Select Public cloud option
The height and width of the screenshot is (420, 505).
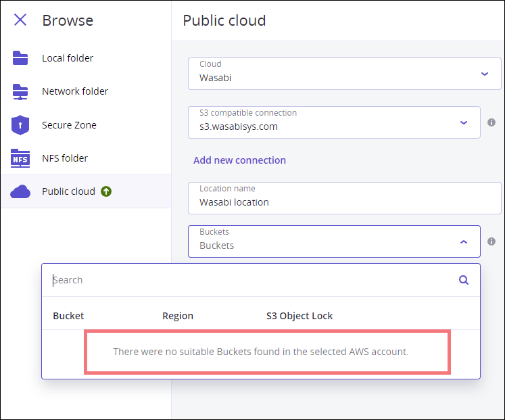pyautogui.click(x=86, y=191)
